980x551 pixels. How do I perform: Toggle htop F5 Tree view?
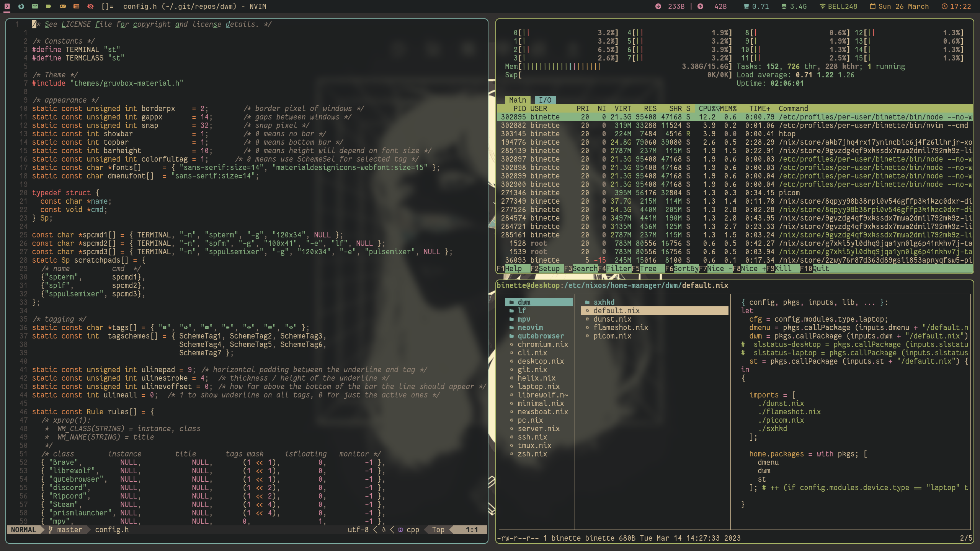pyautogui.click(x=648, y=269)
